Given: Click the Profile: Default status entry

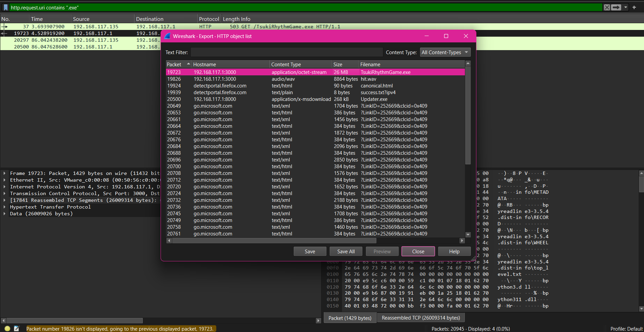Looking at the screenshot, I should coord(626,329).
